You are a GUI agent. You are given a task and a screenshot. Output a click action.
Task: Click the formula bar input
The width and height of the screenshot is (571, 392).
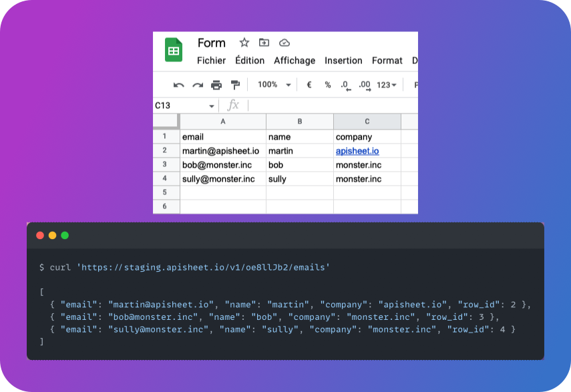pyautogui.click(x=333, y=106)
